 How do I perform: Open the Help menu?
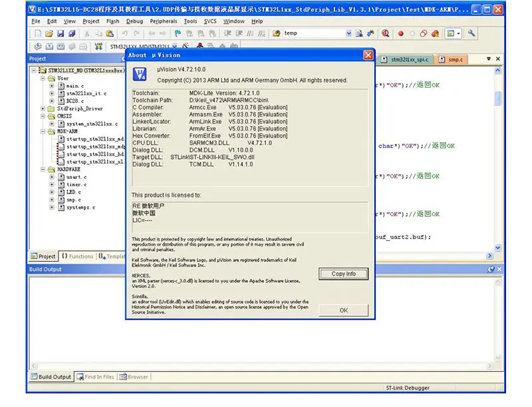click(x=257, y=21)
